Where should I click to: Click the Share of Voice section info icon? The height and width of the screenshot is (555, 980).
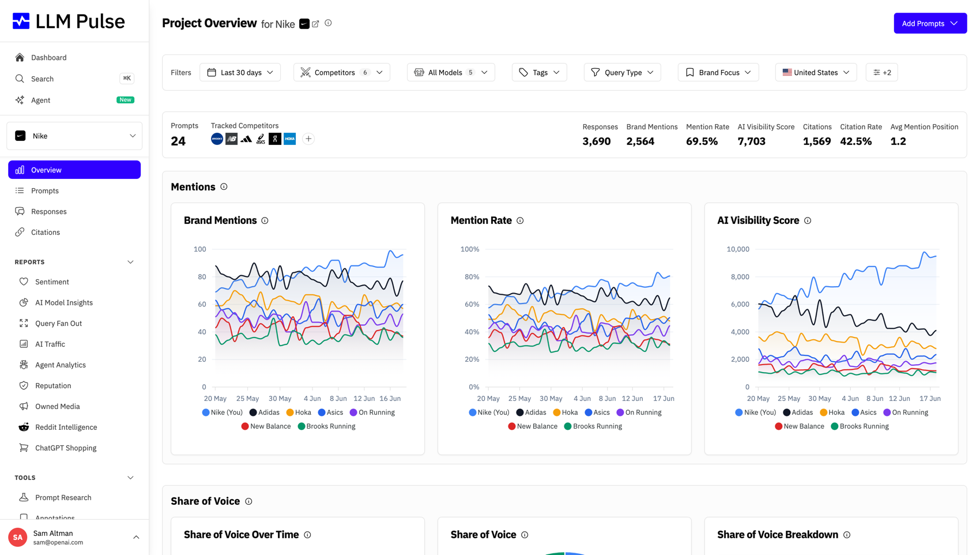click(248, 501)
